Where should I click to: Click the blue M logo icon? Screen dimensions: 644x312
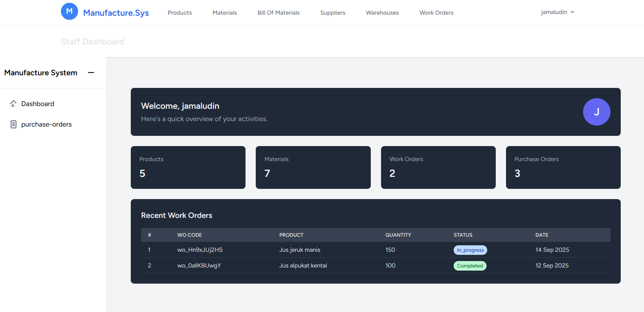[69, 11]
